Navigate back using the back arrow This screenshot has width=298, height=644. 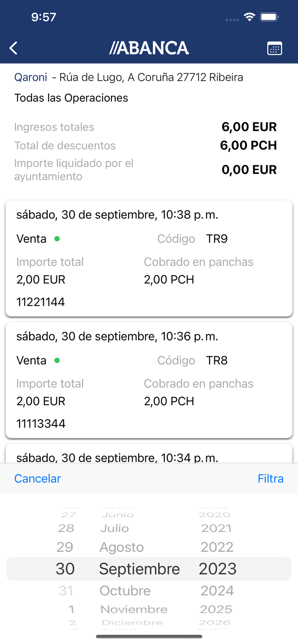[13, 48]
